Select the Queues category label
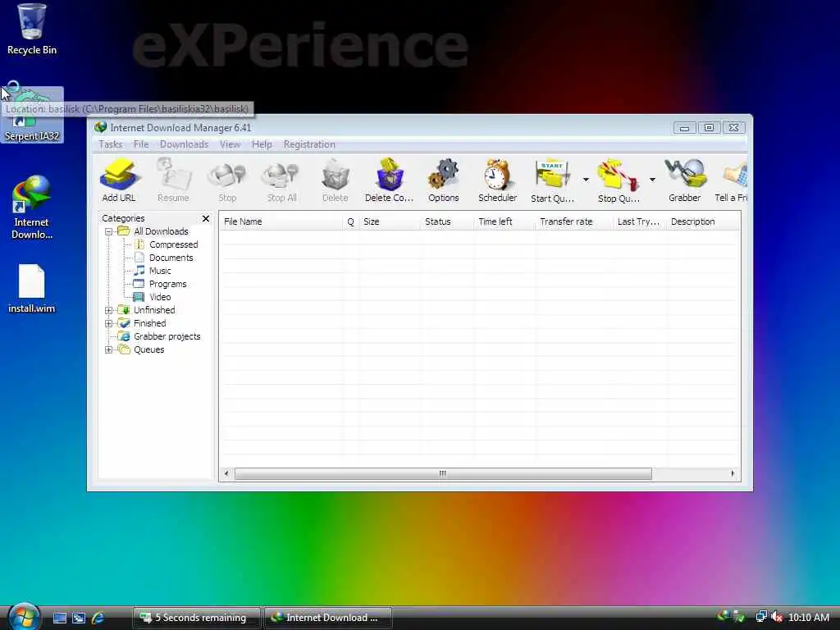Viewport: 840px width, 630px height. [149, 349]
